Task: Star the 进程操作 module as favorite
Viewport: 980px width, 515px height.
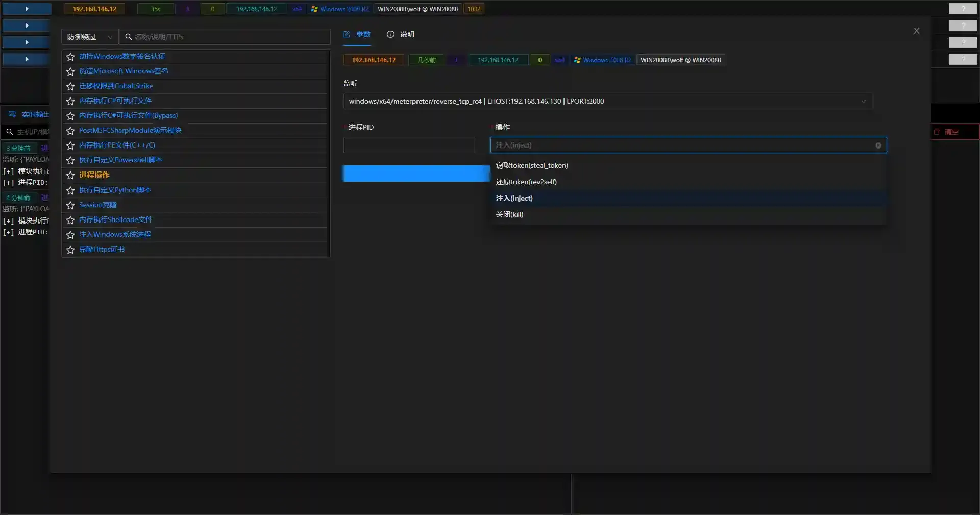Action: click(70, 175)
